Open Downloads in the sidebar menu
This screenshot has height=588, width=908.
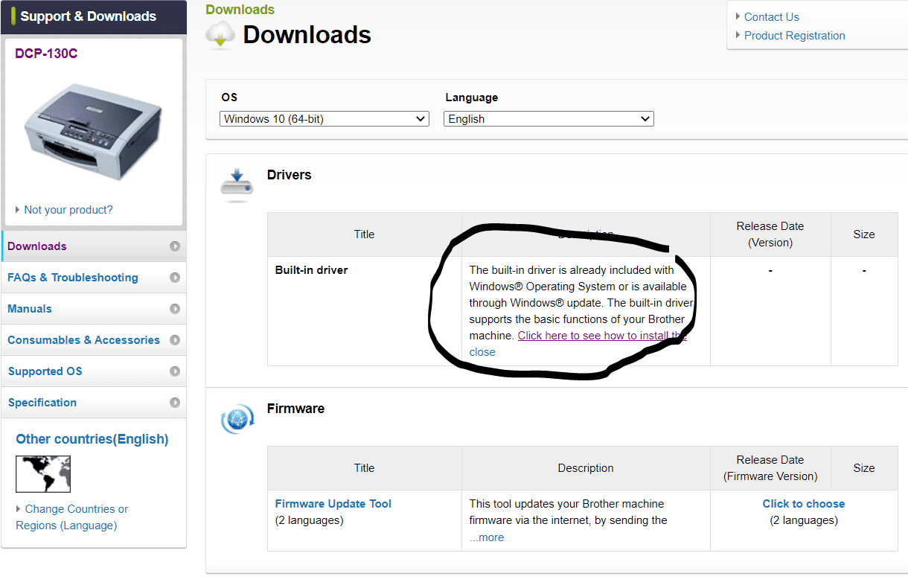[94, 246]
